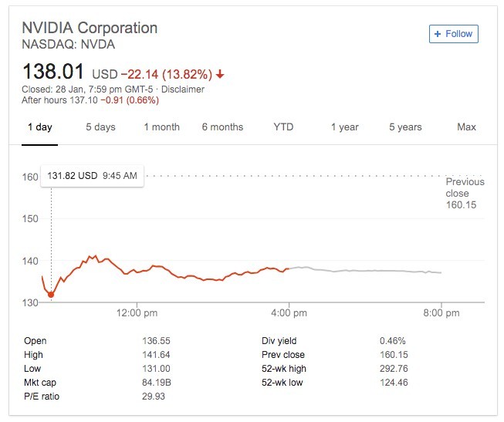
Task: Show the 6 months chart range
Action: 222,127
